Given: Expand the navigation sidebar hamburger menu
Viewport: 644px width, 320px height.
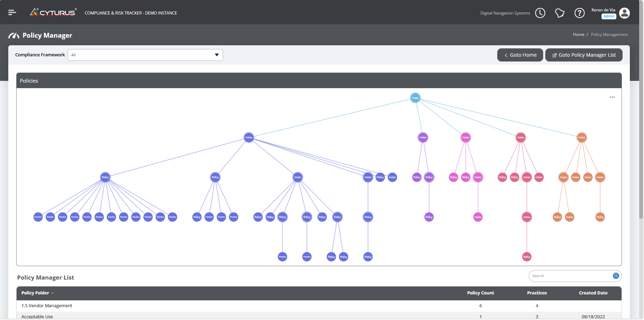Looking at the screenshot, I should 12,12.
